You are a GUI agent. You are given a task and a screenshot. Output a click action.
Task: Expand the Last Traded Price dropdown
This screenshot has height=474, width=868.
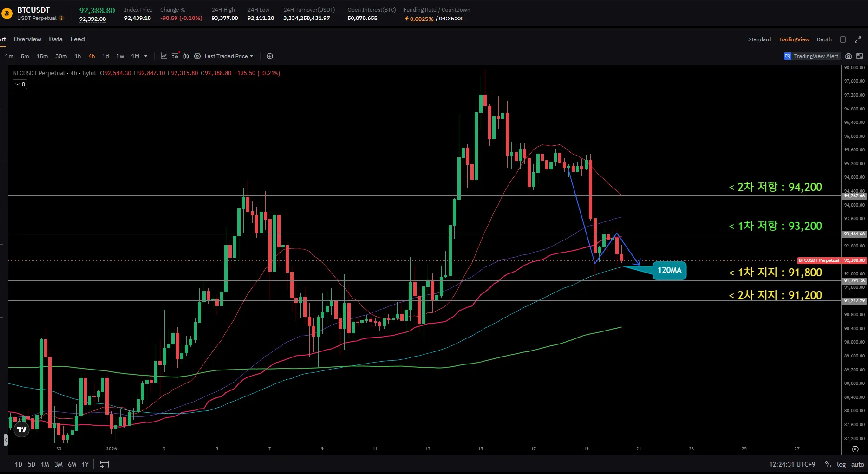coord(229,56)
